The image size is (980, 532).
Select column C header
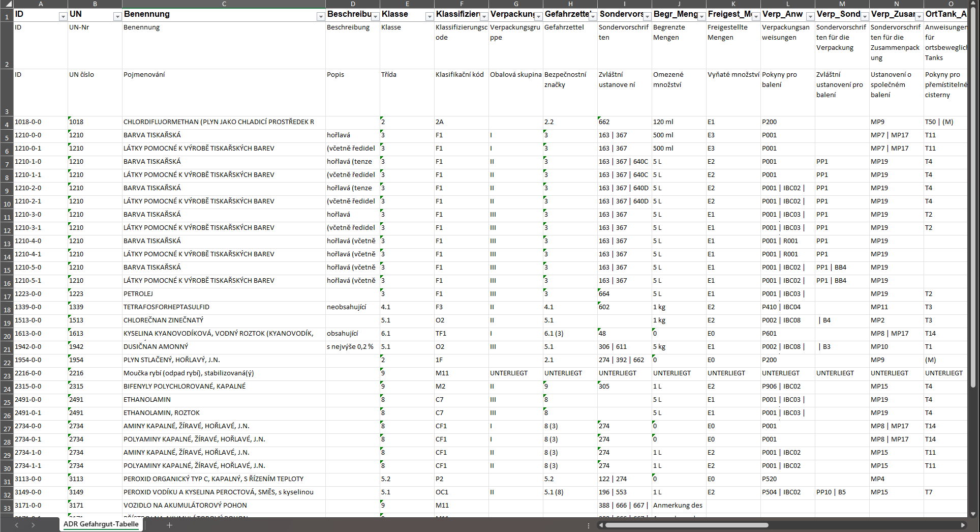[x=224, y=4]
